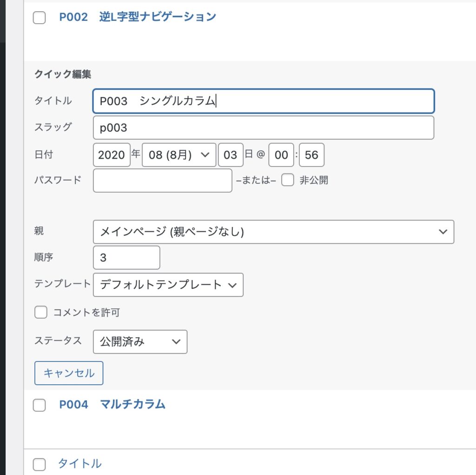
Task: Select the checkbox beside P004 マルチカラム
Action: 40,405
